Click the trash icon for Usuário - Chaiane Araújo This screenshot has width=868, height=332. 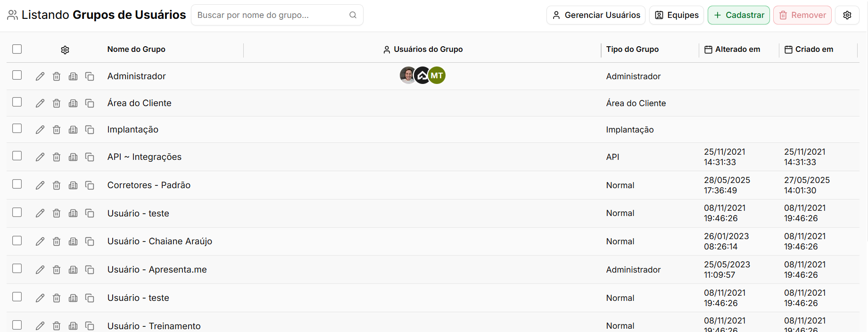57,241
